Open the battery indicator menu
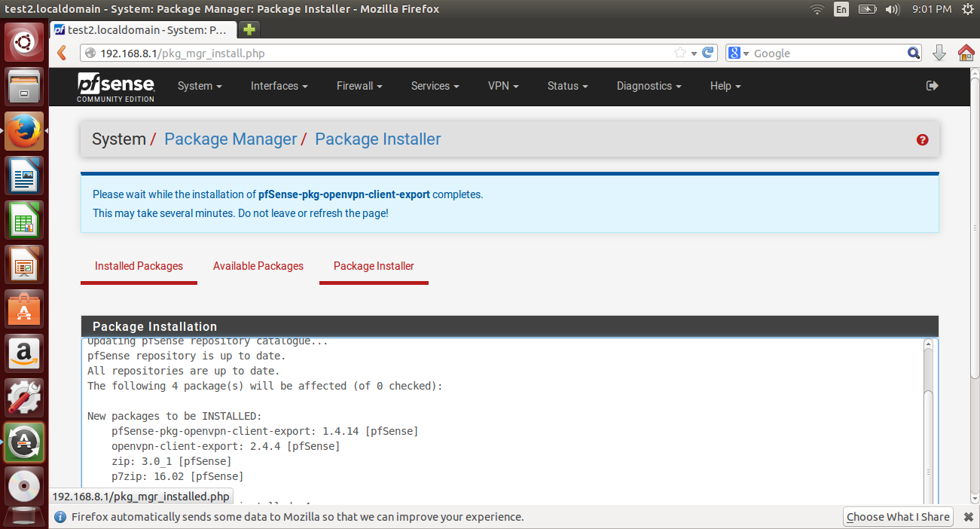 [867, 9]
